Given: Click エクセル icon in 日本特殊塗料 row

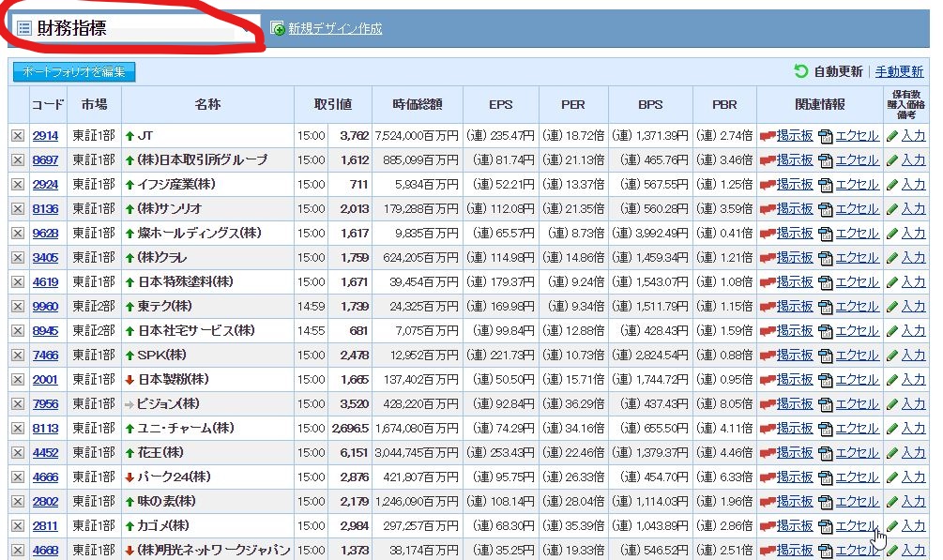Looking at the screenshot, I should pos(825,282).
